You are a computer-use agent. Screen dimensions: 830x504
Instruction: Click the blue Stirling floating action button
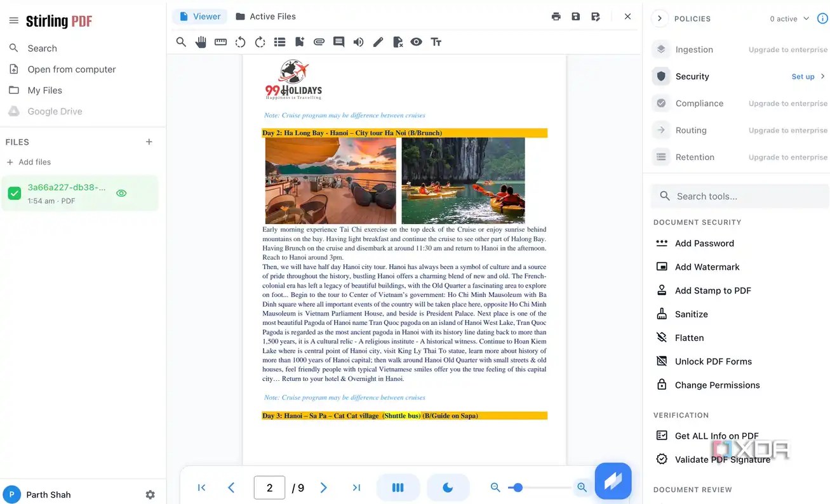point(613,481)
